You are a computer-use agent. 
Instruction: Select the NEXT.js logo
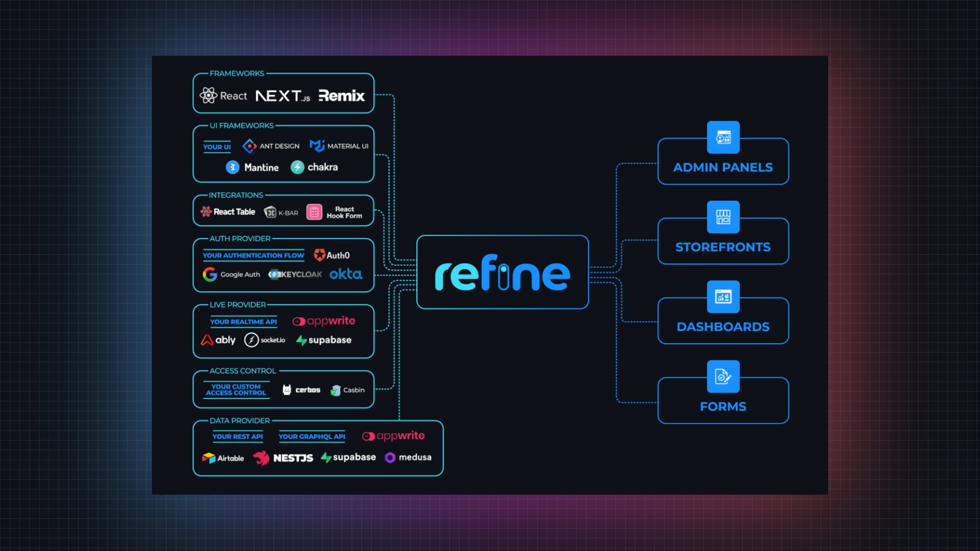(283, 96)
